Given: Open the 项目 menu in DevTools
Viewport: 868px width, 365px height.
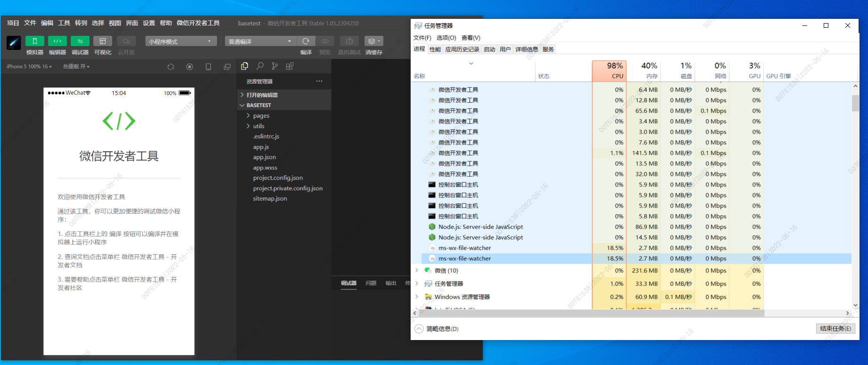Looking at the screenshot, I should tap(13, 23).
